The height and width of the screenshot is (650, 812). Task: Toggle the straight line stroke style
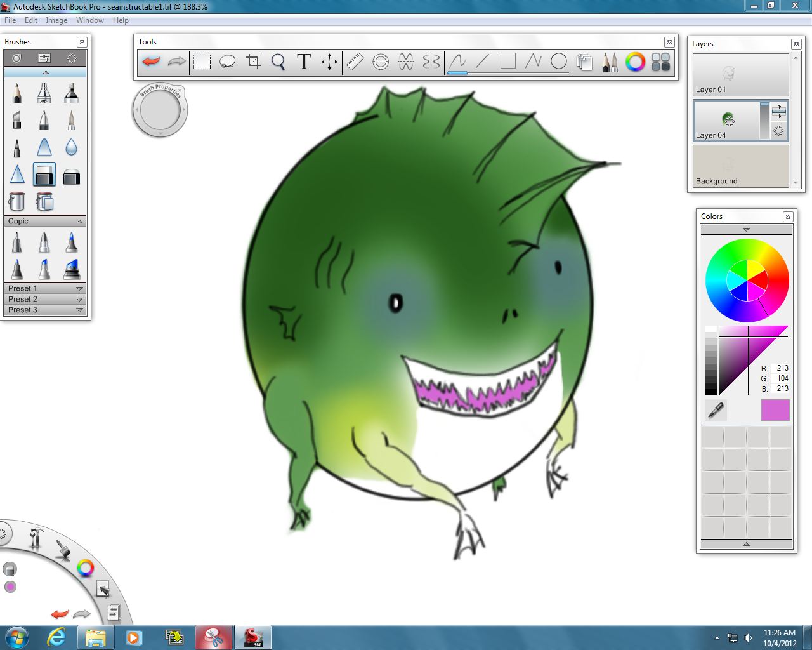tap(483, 62)
